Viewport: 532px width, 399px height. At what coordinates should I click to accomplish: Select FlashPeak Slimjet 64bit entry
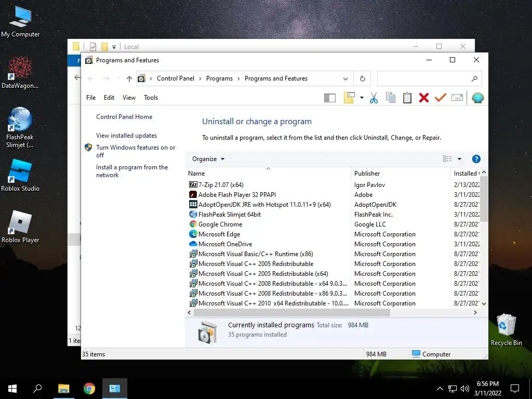tap(229, 215)
